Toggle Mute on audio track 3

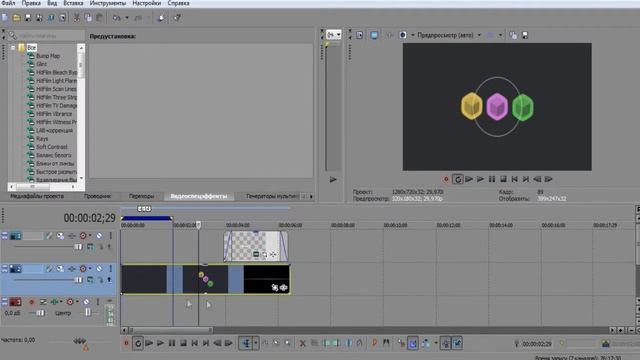[86, 302]
